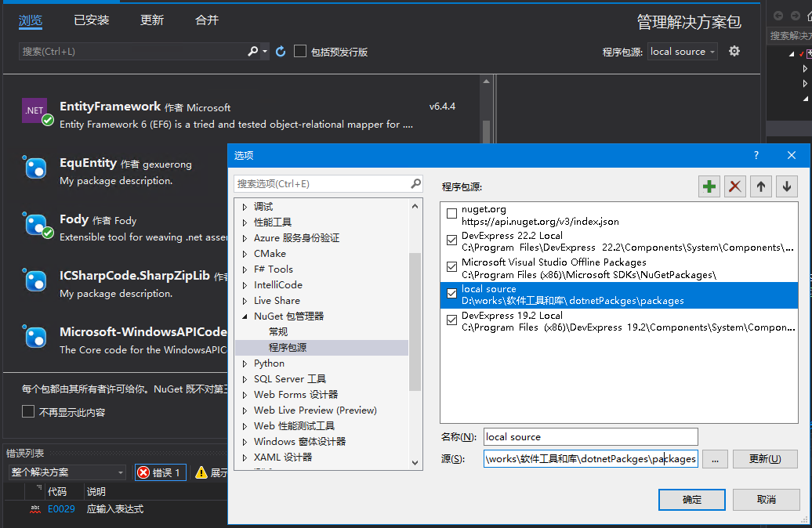Click the 更新(U) button
Screen dimensions: 812x528
coord(765,459)
